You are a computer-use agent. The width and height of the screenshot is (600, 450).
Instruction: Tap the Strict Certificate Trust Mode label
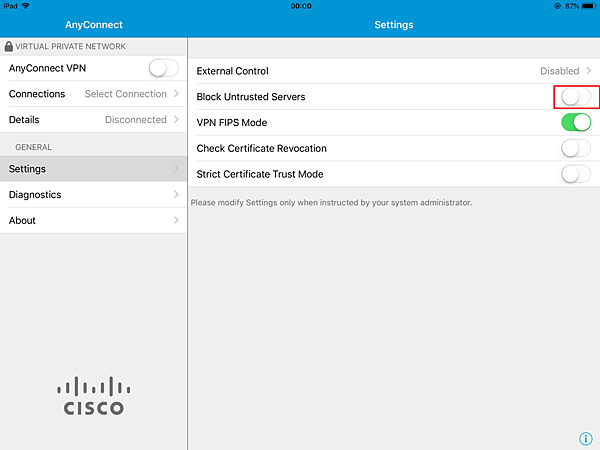260,174
